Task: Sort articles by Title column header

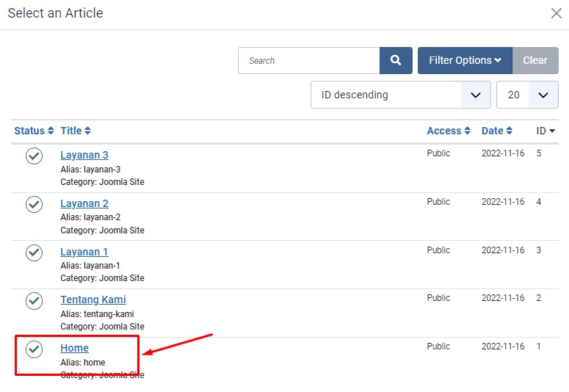Action: (76, 131)
